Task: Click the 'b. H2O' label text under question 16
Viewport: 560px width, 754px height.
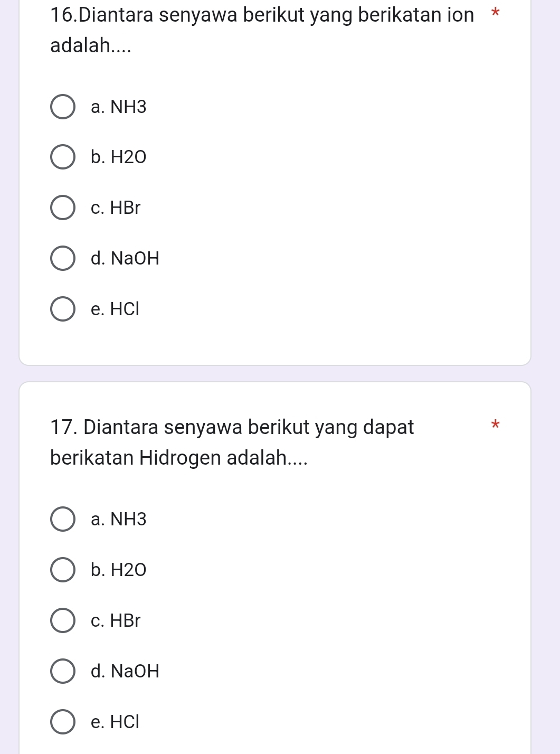Action: pyautogui.click(x=118, y=157)
